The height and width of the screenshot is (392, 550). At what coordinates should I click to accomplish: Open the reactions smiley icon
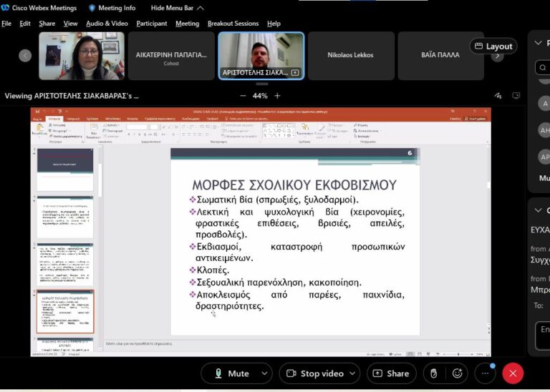coord(457,373)
